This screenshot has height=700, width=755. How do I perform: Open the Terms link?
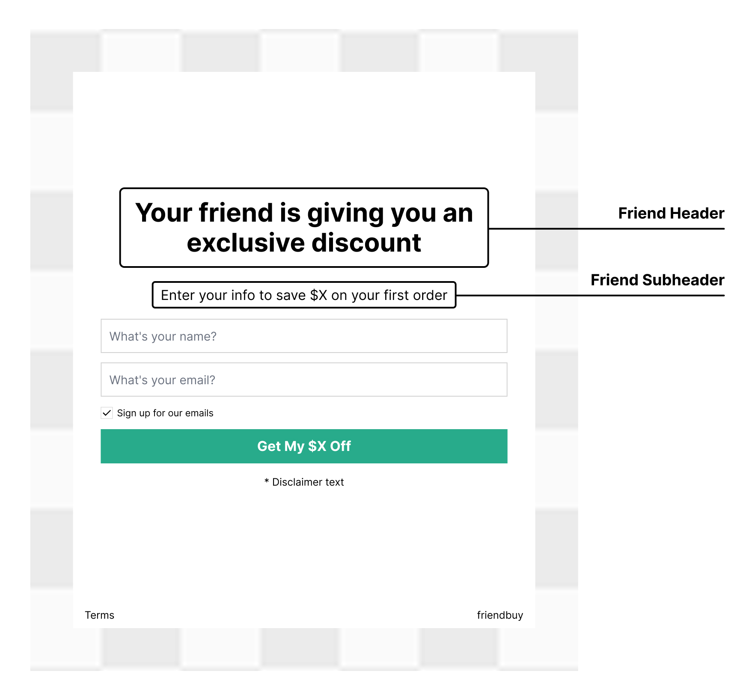(x=99, y=615)
